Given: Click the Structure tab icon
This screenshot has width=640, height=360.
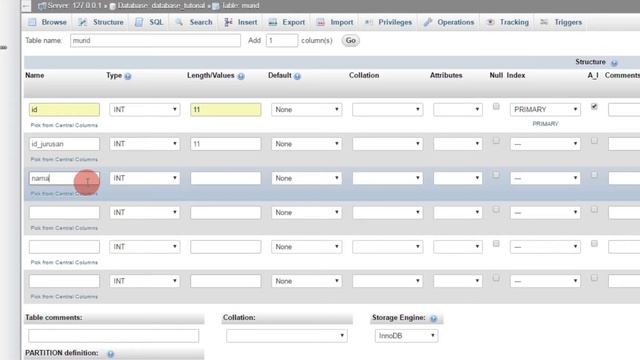Looking at the screenshot, I should coord(82,22).
